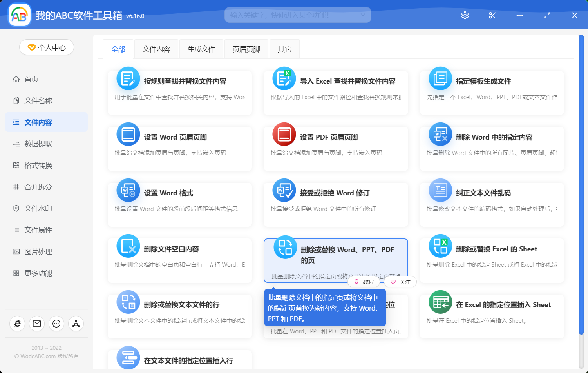Image resolution: width=588 pixels, height=373 pixels.
Task: Click the email contact icon at bottom left
Action: click(x=36, y=324)
